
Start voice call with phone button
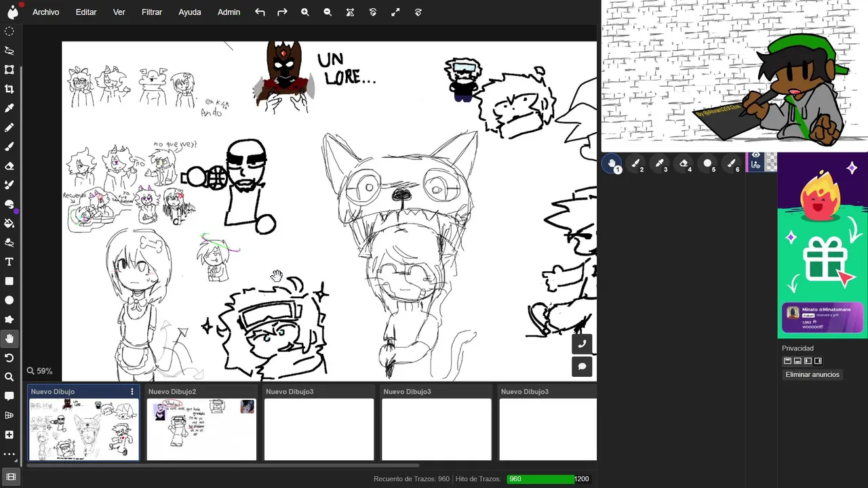(x=582, y=344)
